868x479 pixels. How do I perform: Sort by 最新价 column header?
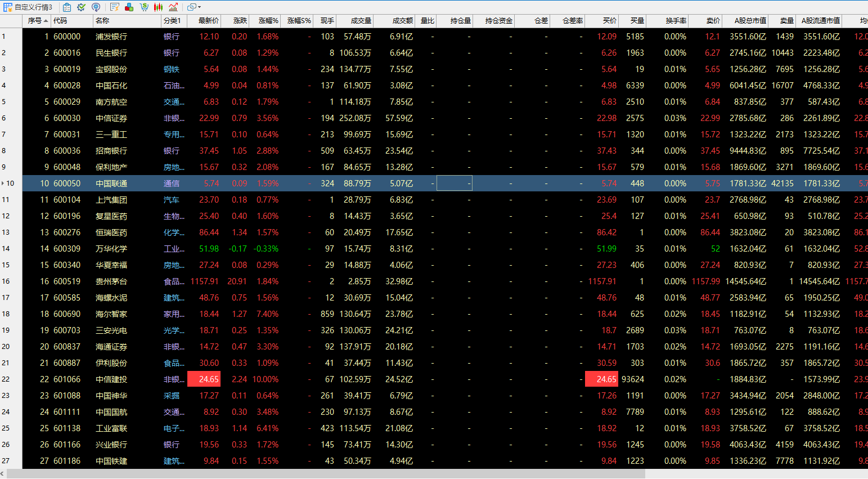(x=204, y=21)
